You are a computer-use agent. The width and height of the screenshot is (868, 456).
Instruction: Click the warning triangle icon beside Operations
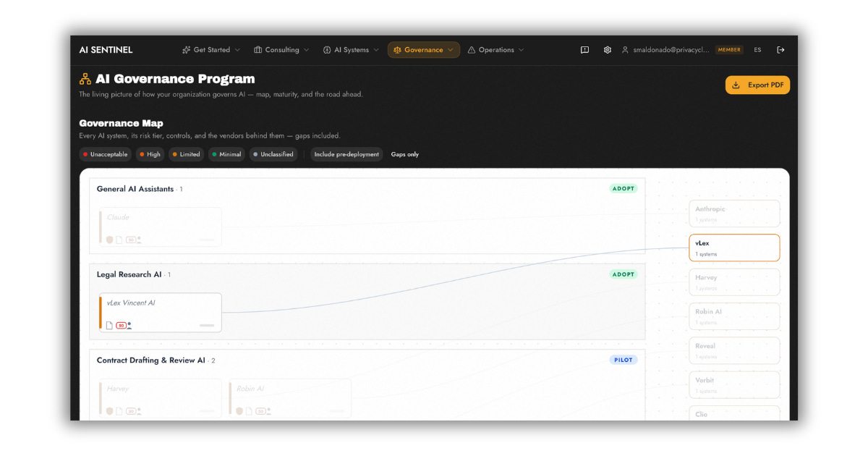[x=472, y=50]
